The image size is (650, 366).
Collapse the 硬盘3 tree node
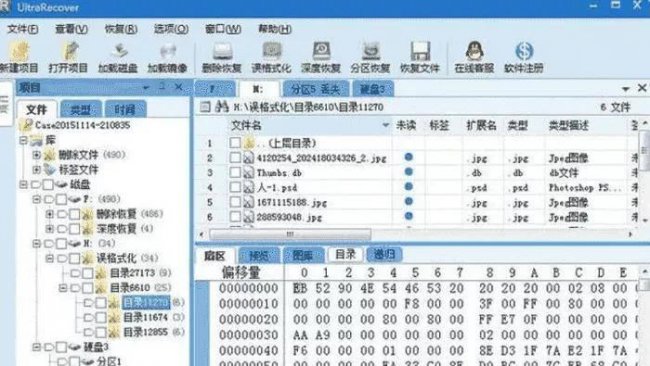click(36, 347)
